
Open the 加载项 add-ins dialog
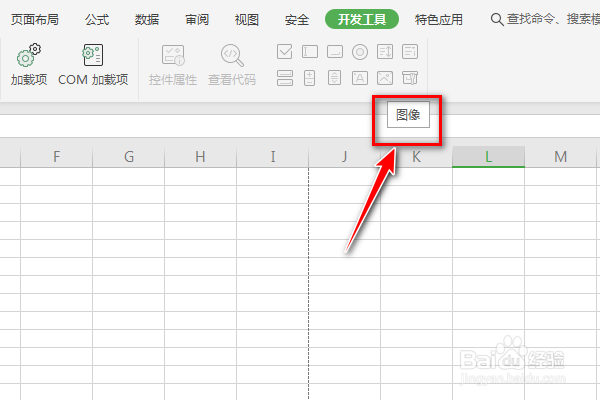coord(29,65)
